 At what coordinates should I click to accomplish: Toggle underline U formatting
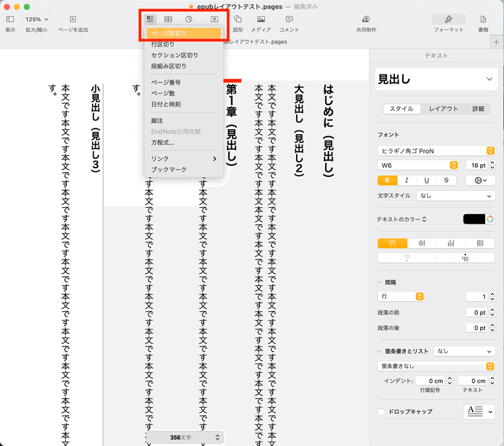click(427, 180)
